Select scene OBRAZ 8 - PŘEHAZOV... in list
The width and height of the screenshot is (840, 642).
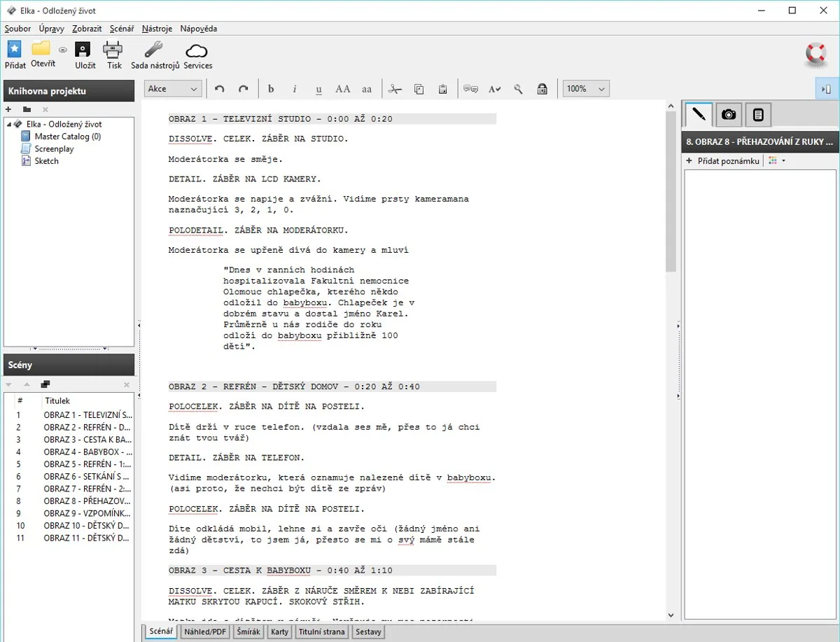[x=69, y=501]
